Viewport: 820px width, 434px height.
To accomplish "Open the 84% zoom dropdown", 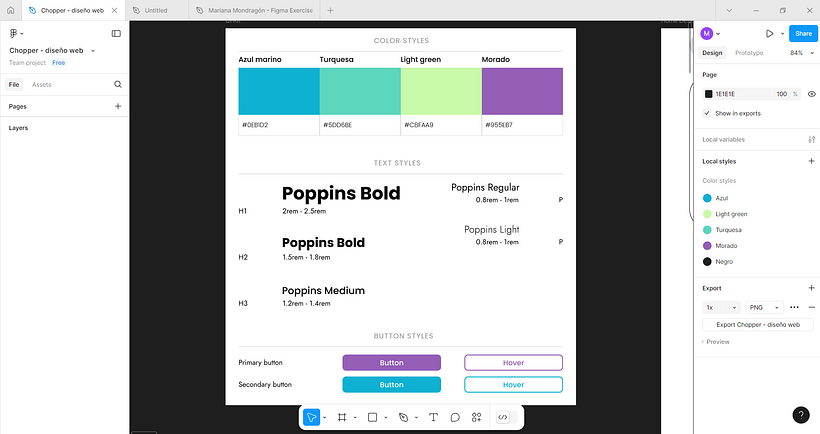I will [800, 53].
